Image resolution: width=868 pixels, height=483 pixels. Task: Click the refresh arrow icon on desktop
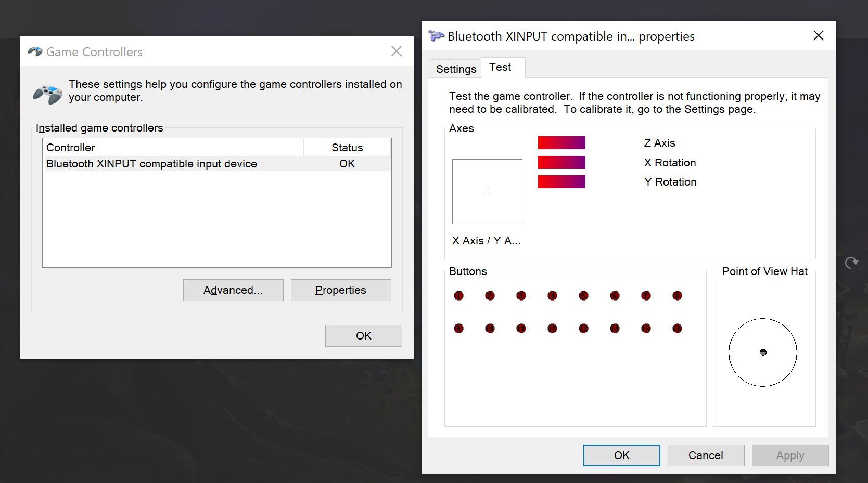[x=851, y=263]
